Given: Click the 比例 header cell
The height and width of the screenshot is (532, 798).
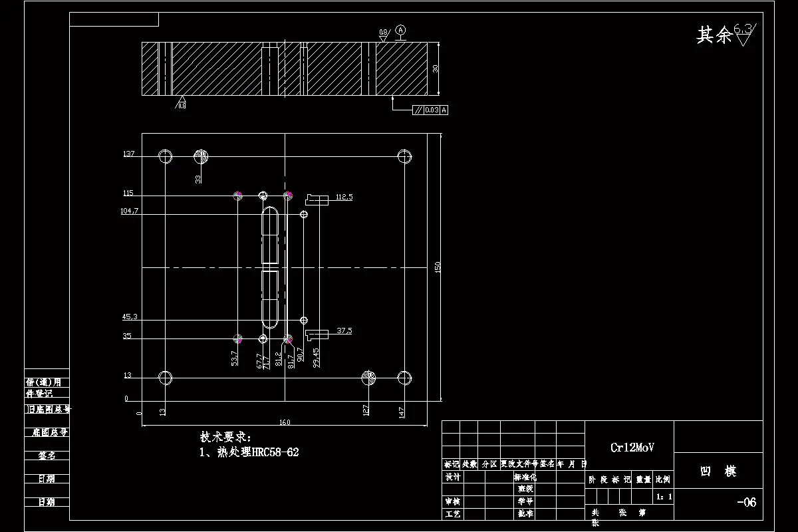Looking at the screenshot, I should coord(664,479).
